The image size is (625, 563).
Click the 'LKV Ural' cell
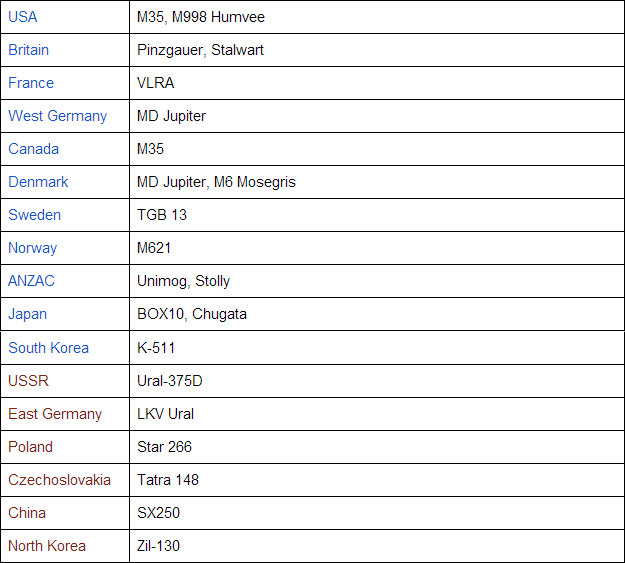click(377, 414)
